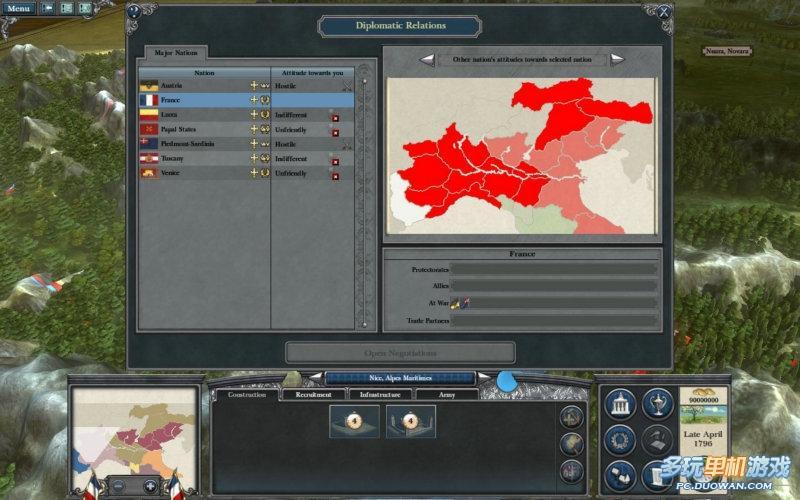Select the Venice nation row
800x500 pixels.
(247, 173)
